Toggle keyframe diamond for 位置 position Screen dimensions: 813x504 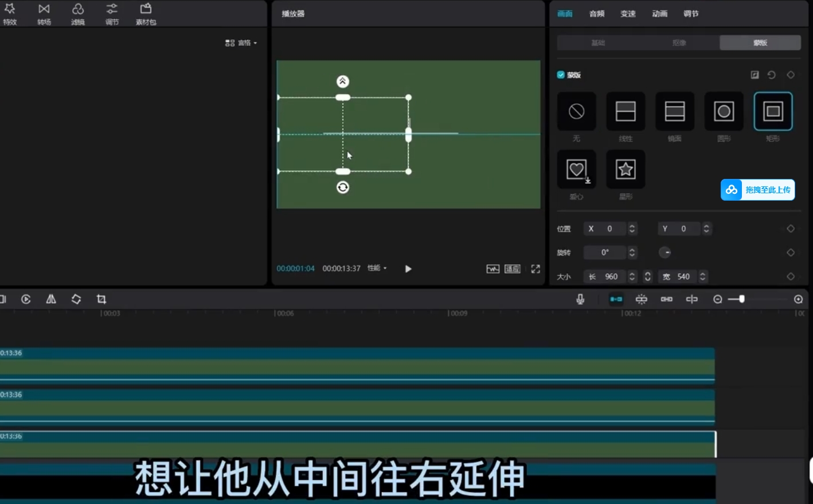coord(791,229)
